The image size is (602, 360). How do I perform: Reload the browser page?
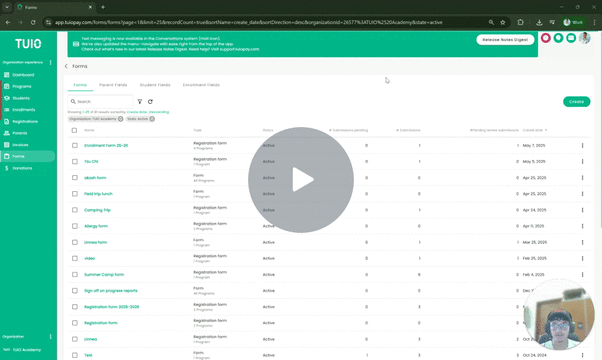[x=33, y=22]
